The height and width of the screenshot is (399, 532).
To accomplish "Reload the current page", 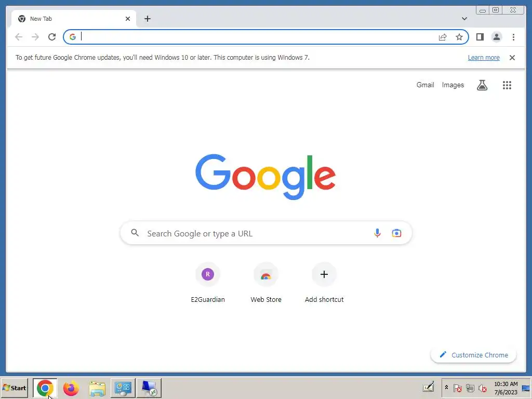I will (52, 37).
